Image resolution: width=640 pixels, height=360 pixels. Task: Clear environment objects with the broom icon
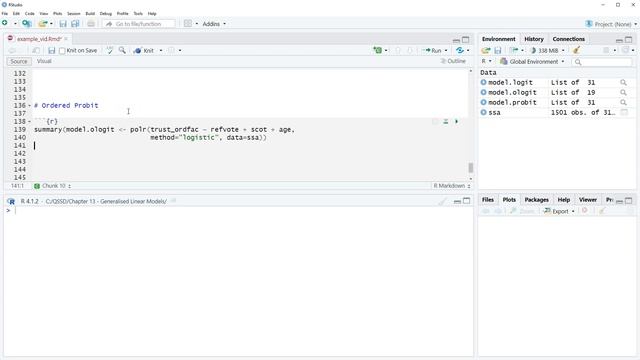(x=576, y=50)
